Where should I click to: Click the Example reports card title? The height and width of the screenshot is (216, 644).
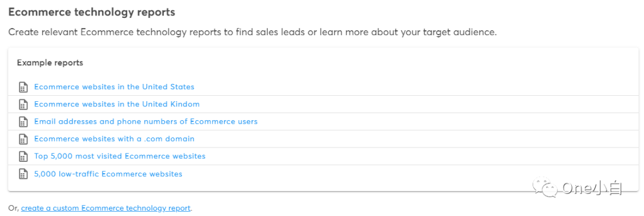(50, 63)
